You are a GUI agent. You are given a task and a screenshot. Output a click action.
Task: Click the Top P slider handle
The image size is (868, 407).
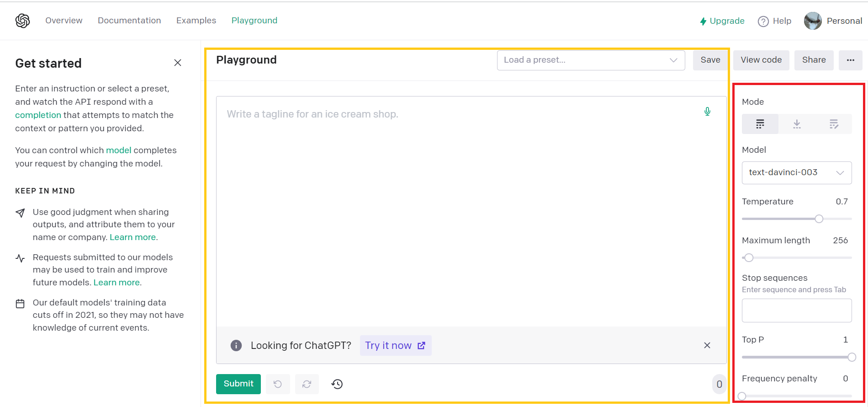click(x=852, y=357)
